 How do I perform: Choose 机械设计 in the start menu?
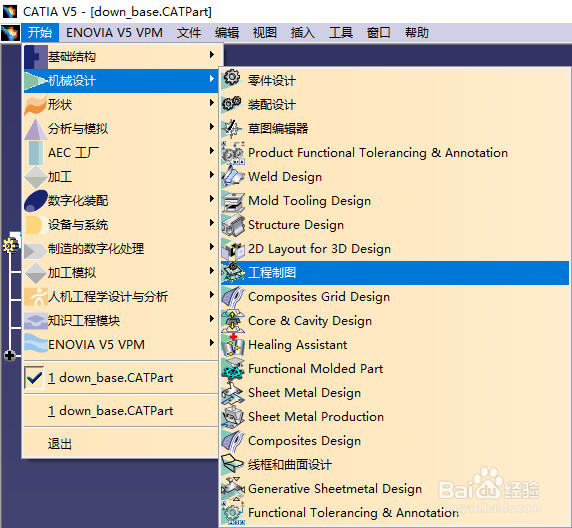(121, 81)
